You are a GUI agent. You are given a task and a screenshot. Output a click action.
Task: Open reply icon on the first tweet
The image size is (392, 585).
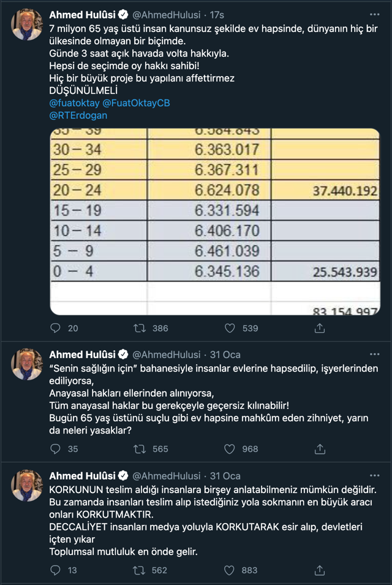pos(56,328)
